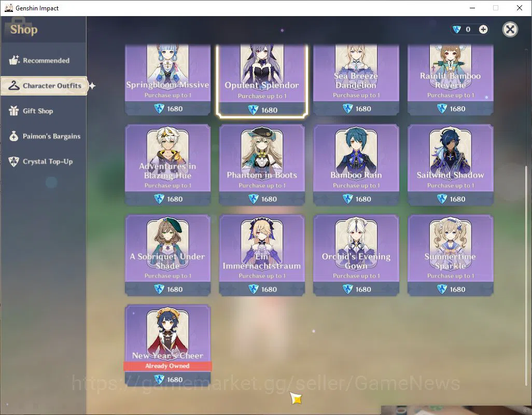Select the Opulent Splendor outfit
The height and width of the screenshot is (415, 532).
261,80
